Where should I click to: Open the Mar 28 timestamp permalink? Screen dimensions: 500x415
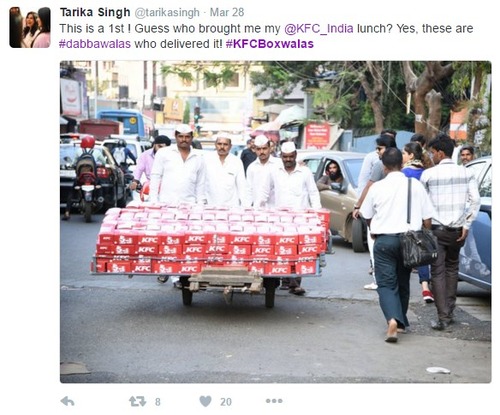pos(227,12)
